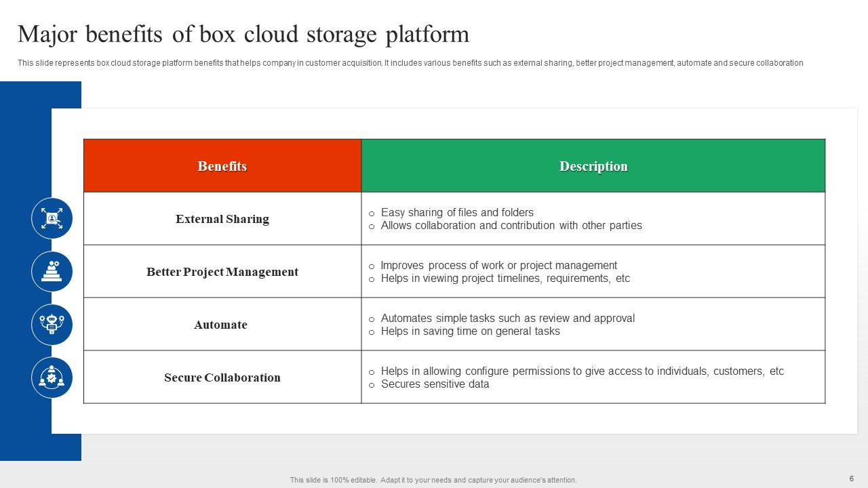Image resolution: width=868 pixels, height=488 pixels.
Task: Click the project management podium icon
Action: click(x=52, y=271)
